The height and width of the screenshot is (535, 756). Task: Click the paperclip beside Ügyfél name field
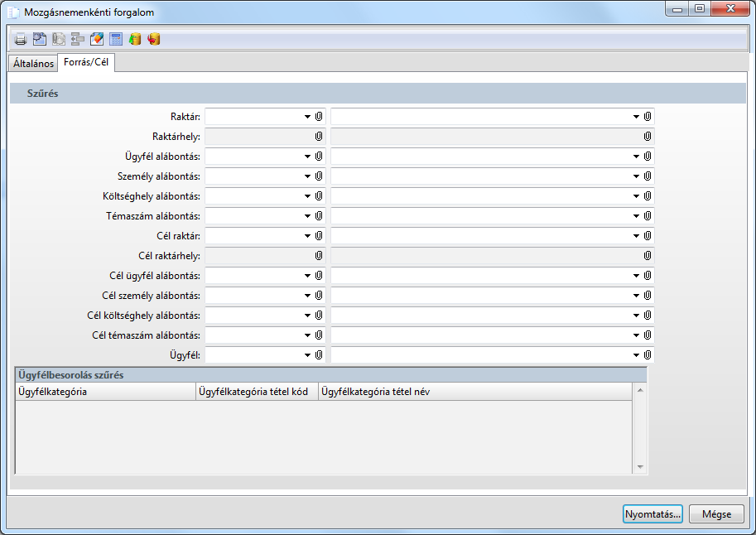click(x=648, y=355)
